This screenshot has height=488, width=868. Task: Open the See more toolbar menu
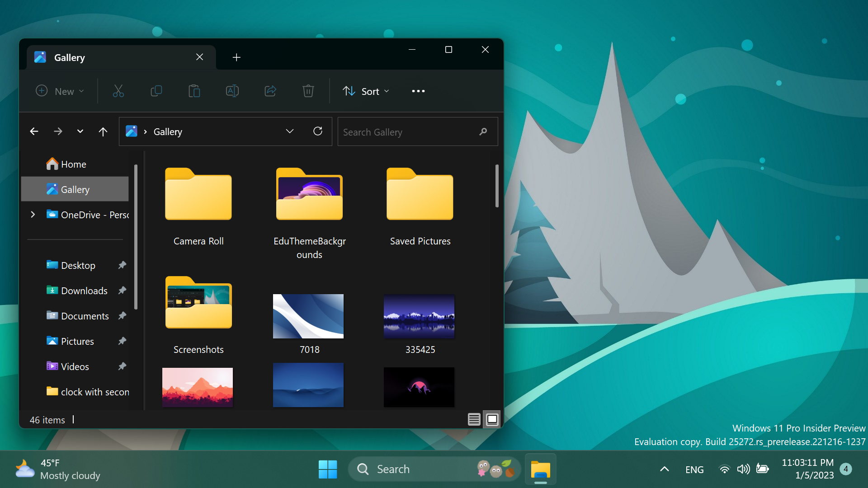(x=418, y=91)
